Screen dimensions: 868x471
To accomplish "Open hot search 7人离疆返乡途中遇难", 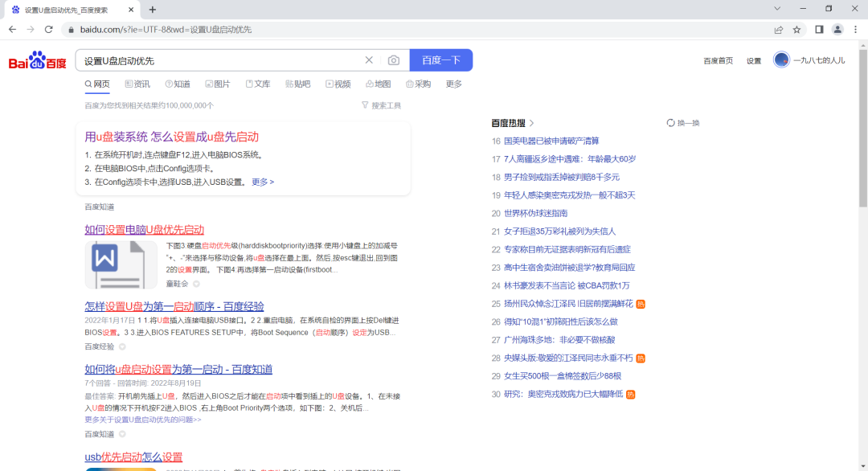I will [x=570, y=159].
